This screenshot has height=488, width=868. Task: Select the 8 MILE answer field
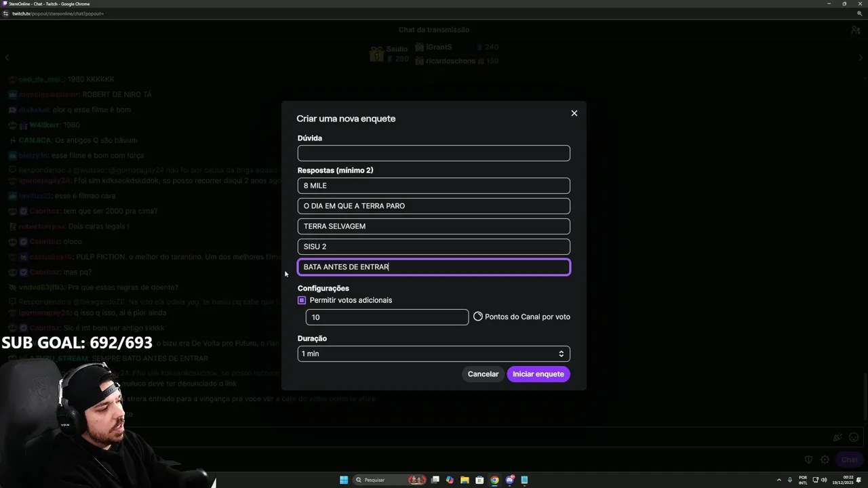pyautogui.click(x=434, y=186)
